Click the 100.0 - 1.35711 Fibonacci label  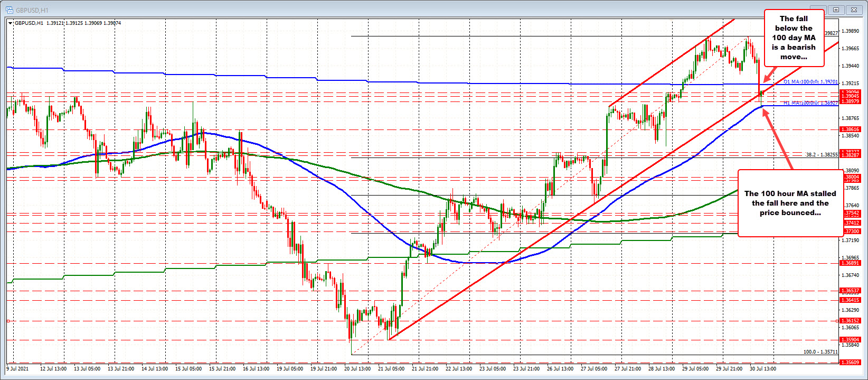[820, 351]
